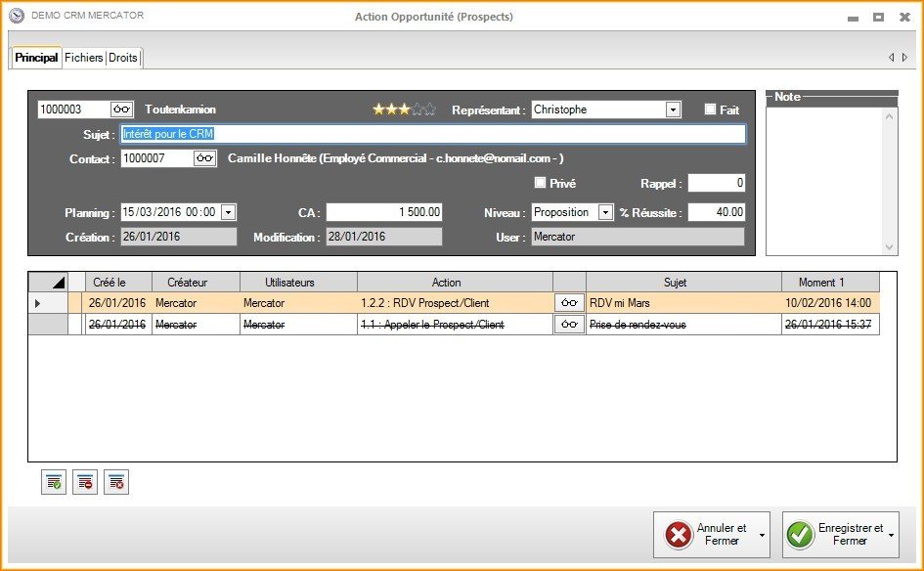
Task: Open the Niveau dropdown set to Proposition
Action: coord(605,212)
